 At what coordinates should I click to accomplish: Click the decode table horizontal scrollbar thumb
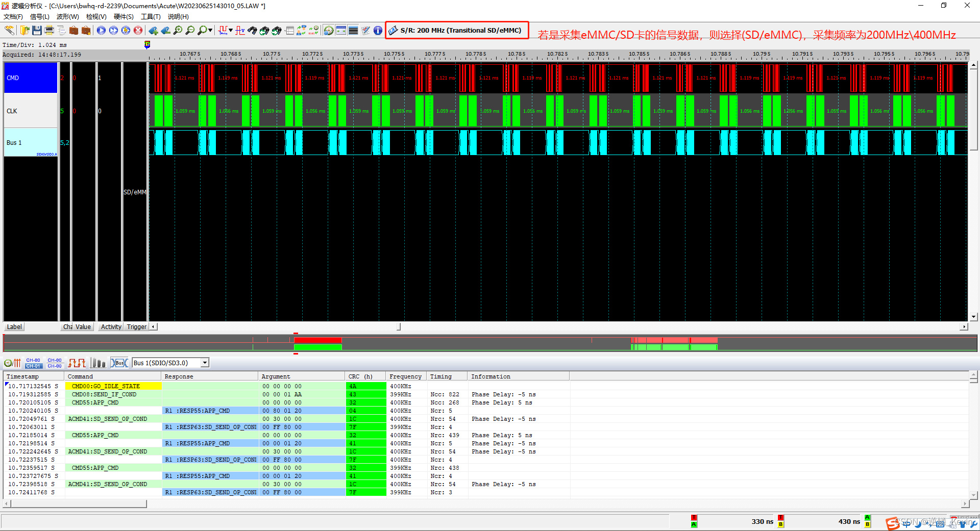coord(79,504)
